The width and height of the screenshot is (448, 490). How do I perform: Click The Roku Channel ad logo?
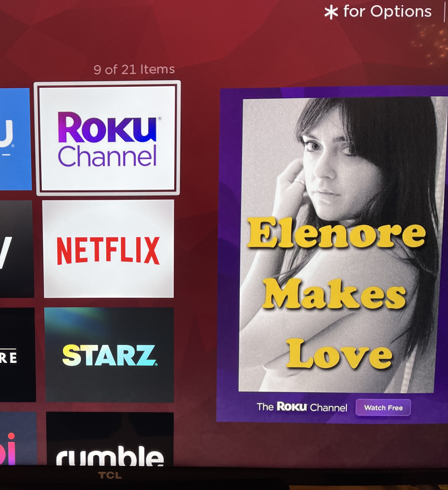click(302, 407)
